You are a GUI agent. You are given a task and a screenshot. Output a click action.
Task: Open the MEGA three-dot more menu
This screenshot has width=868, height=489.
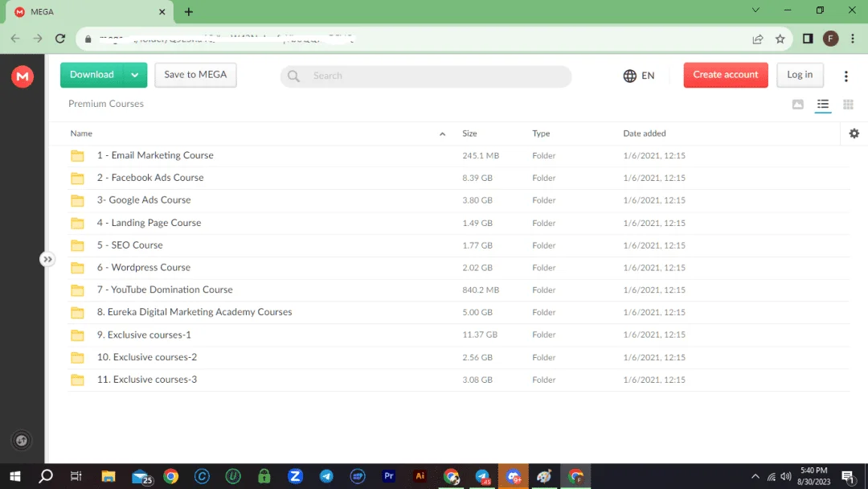click(x=845, y=76)
